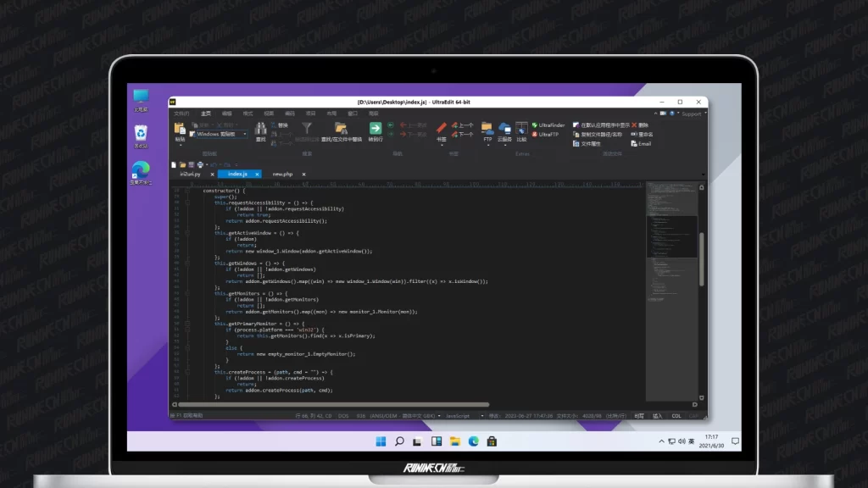This screenshot has width=868, height=488.
Task: Click the green Go to Line icon
Action: (x=375, y=130)
